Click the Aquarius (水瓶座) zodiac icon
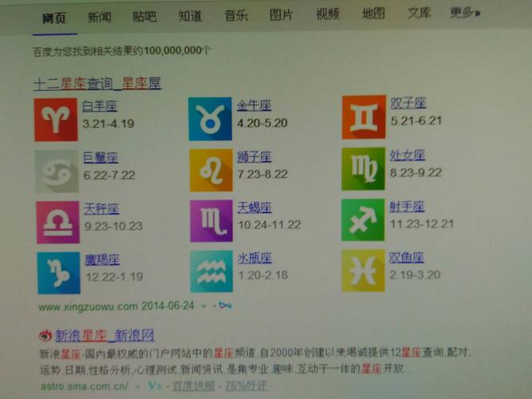This screenshot has width=532, height=399. tap(211, 271)
